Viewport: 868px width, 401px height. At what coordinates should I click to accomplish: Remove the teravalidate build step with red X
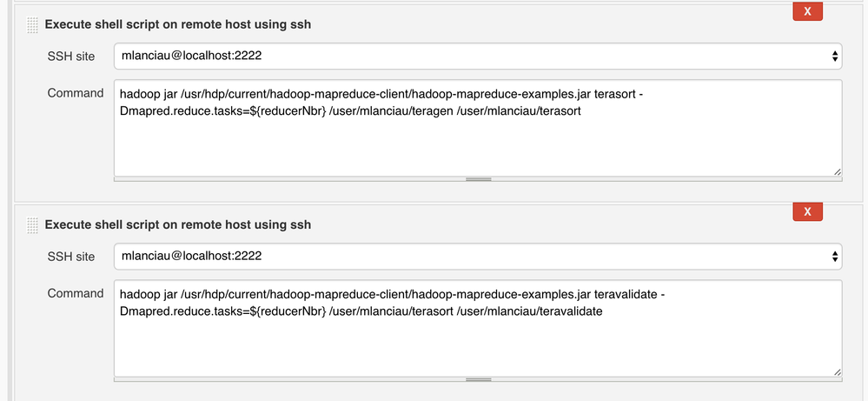(808, 211)
